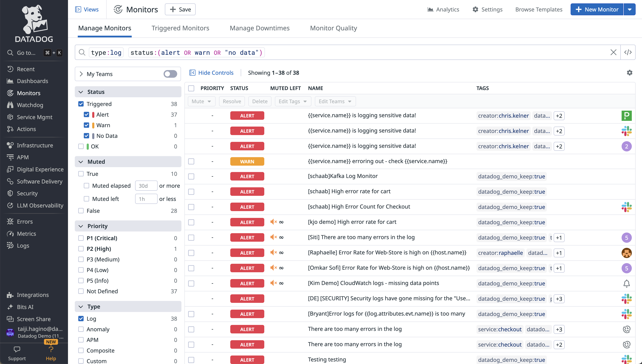642x364 pixels.
Task: Click the PagerDuty icon on first monitor row
Action: coord(626,116)
